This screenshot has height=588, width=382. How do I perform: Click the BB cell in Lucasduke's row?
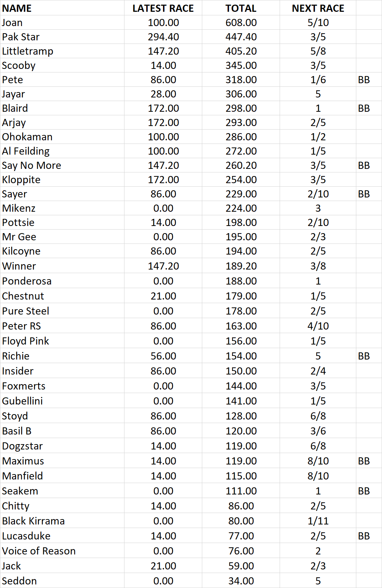369,536
